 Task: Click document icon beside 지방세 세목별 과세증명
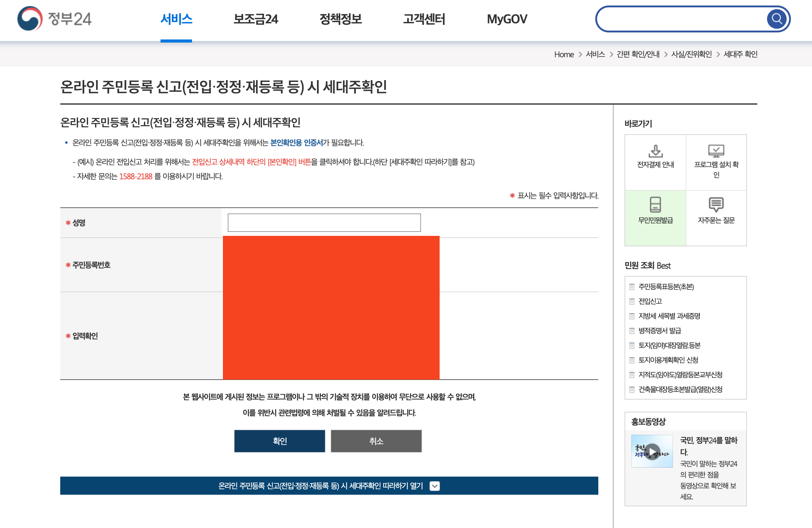(x=632, y=316)
